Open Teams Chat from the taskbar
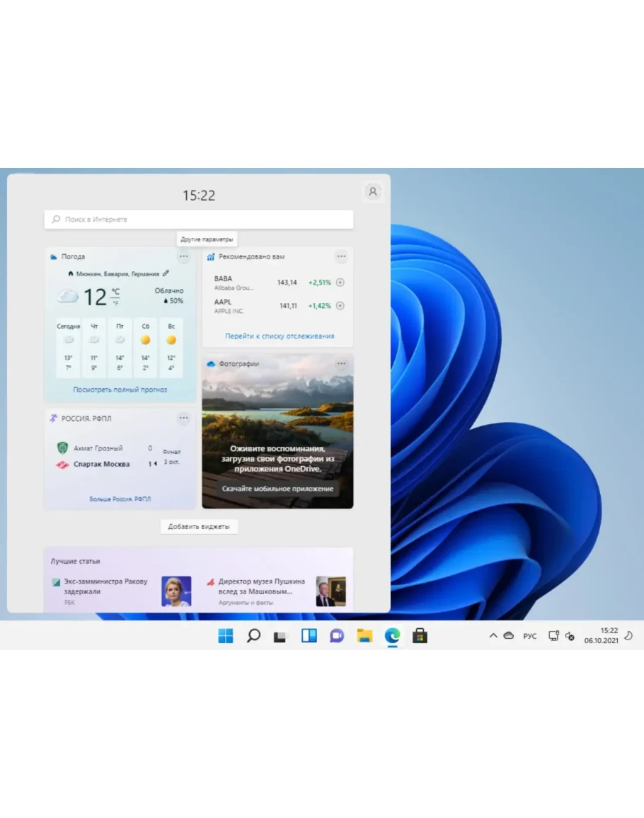 (337, 636)
